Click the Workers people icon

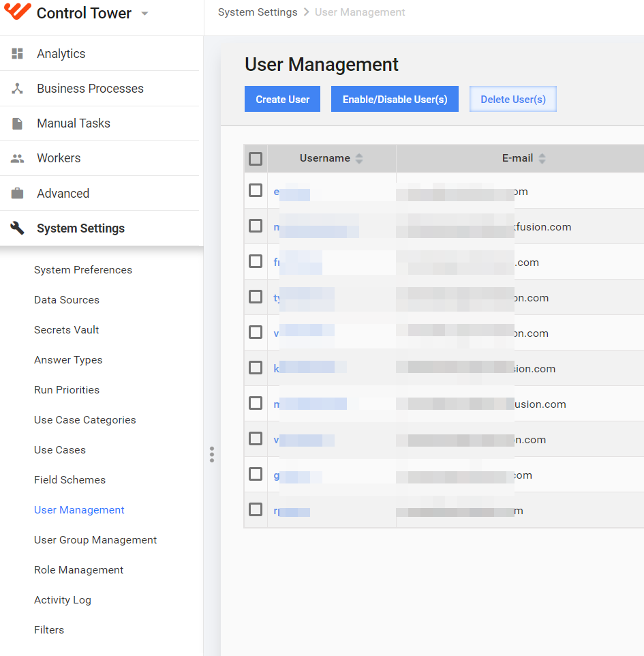[17, 159]
